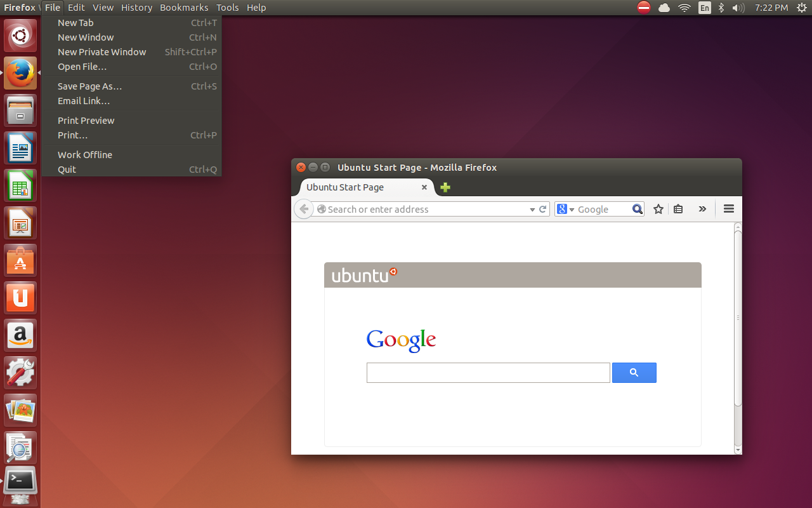Open the Google search engine selector dropdown
This screenshot has height=508, width=812.
pyautogui.click(x=565, y=209)
